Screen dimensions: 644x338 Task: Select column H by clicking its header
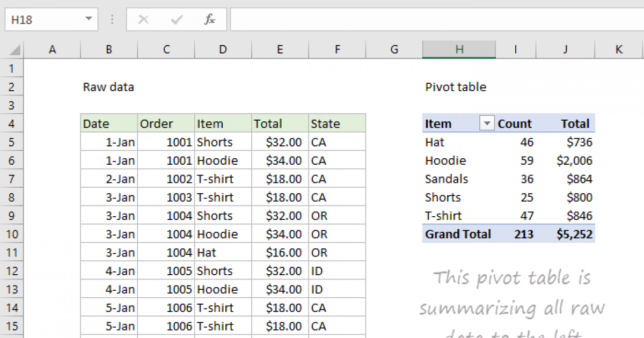459,49
